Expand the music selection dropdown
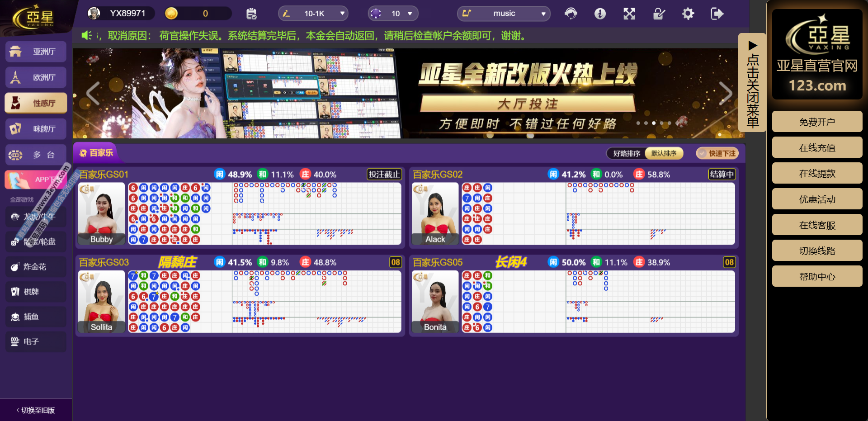The image size is (868, 421). (504, 14)
